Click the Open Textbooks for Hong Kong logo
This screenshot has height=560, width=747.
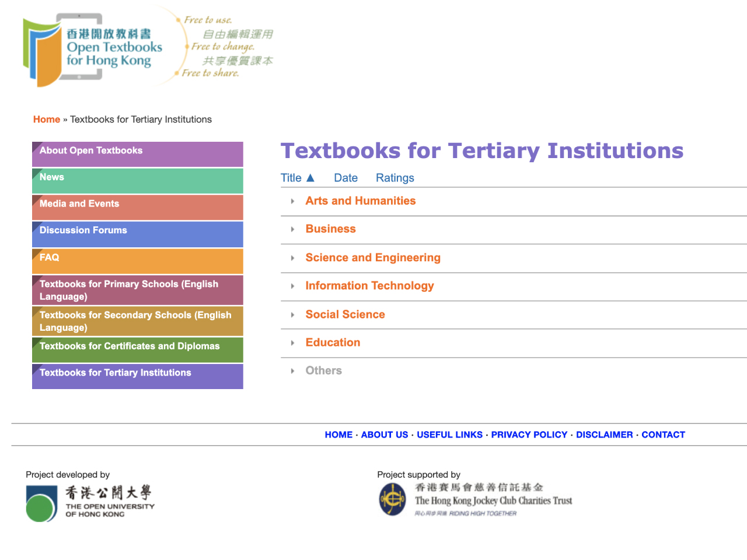pos(149,47)
